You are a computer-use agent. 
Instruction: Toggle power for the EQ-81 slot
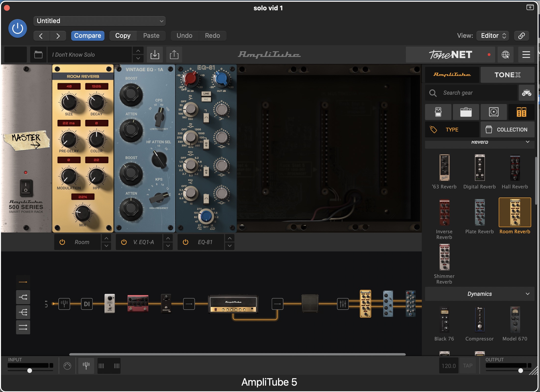[x=186, y=242]
